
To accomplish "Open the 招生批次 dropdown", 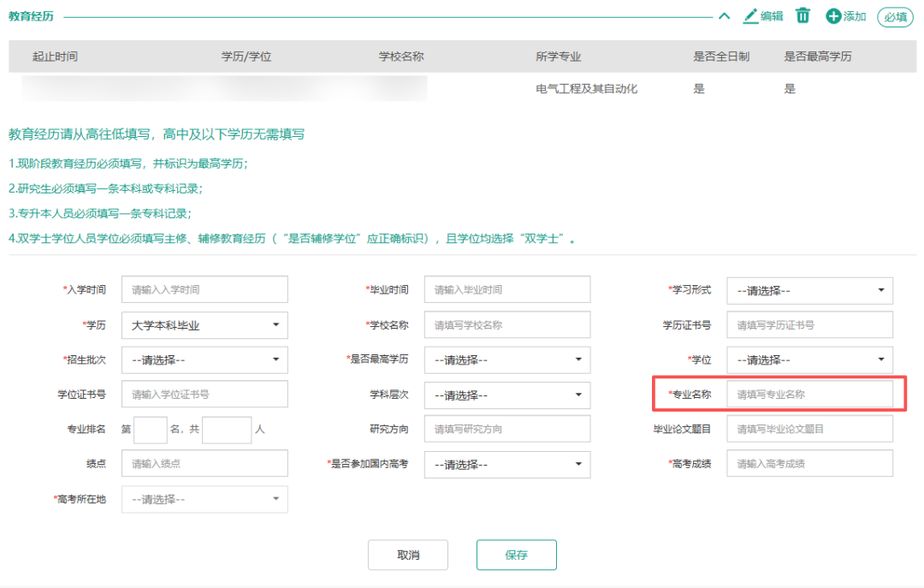I will point(204,359).
